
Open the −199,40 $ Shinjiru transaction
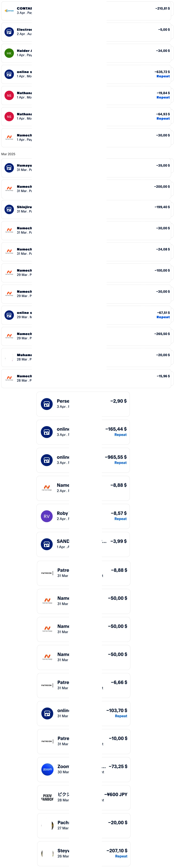tap(87, 209)
